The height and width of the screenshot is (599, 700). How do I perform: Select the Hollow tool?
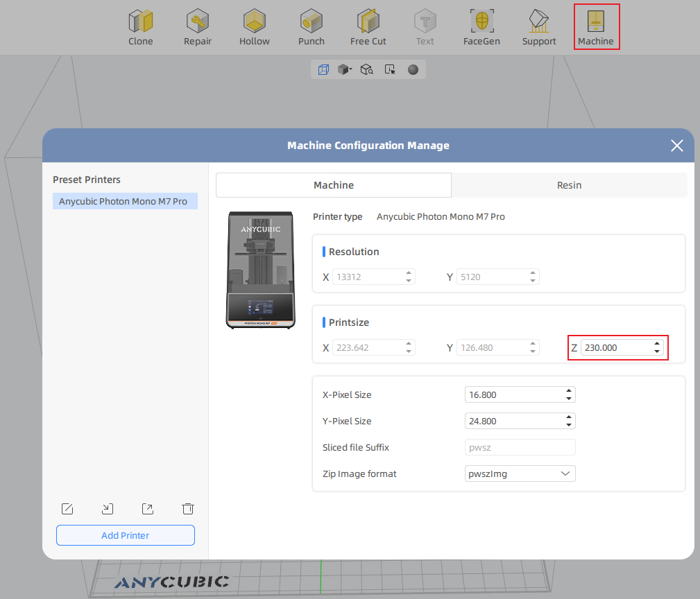(x=255, y=28)
